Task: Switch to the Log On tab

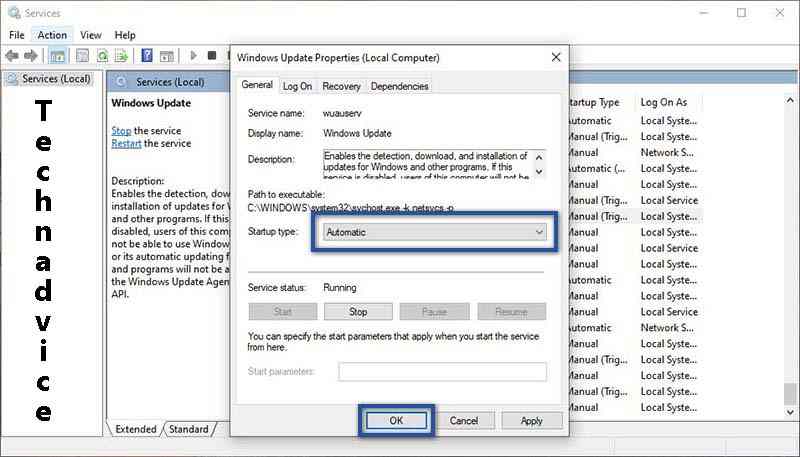Action: 297,86
